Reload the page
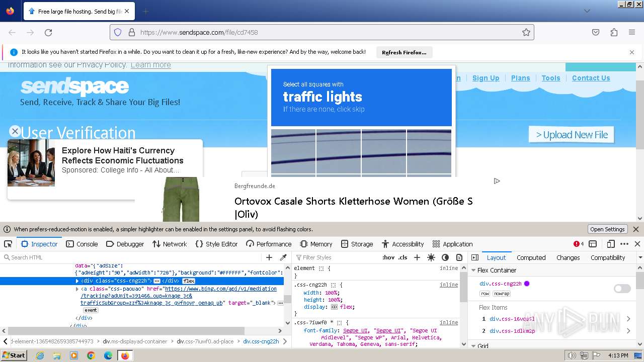Image resolution: width=644 pixels, height=362 pixels. [48, 32]
